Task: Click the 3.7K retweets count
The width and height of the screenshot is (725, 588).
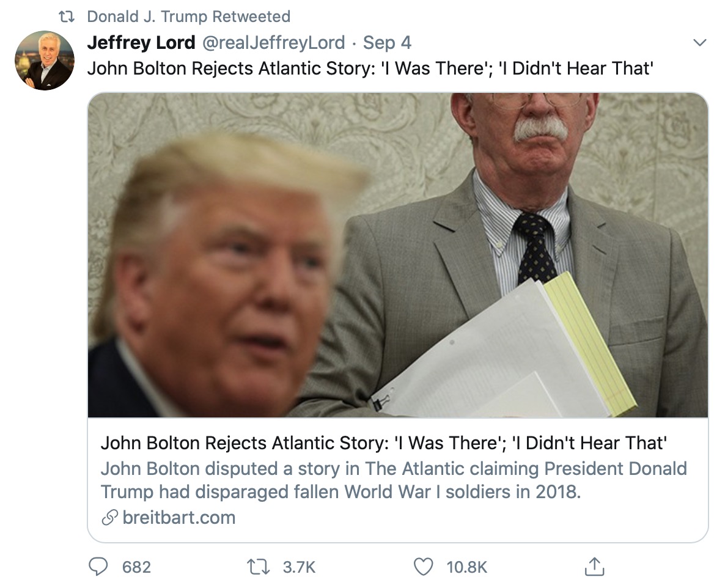Action: click(298, 567)
